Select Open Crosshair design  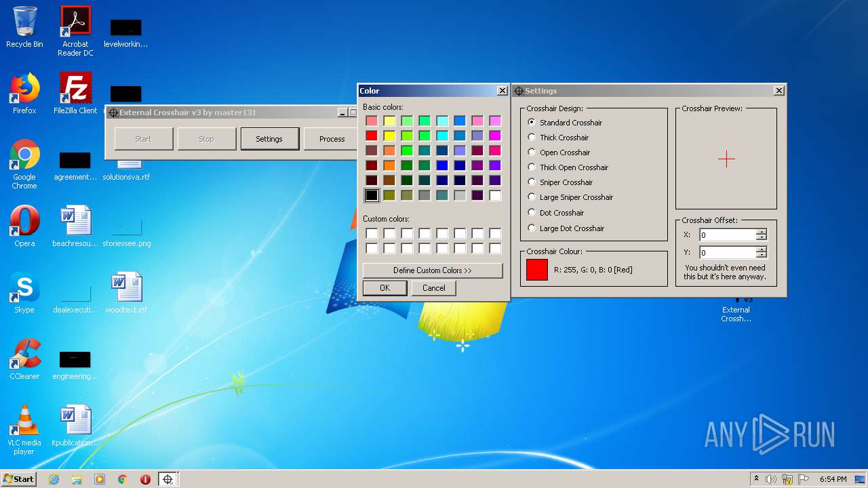559,152
